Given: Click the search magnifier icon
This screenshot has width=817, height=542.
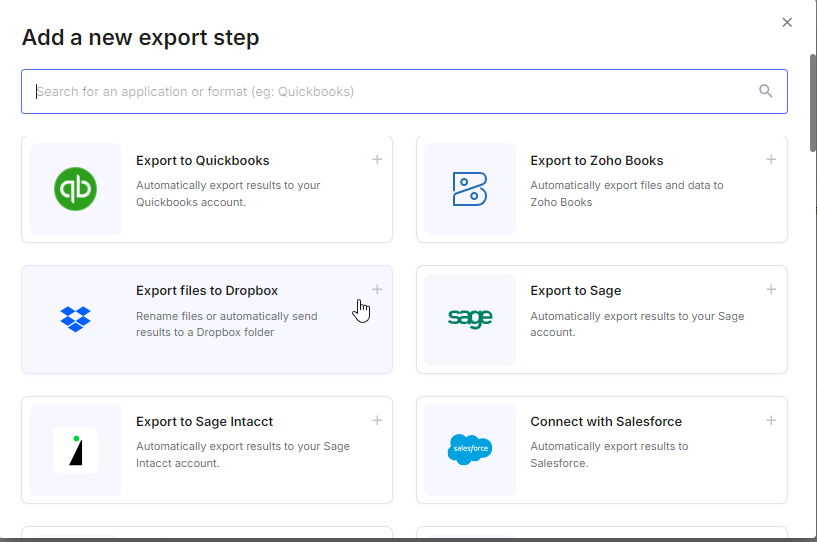Looking at the screenshot, I should (x=765, y=91).
